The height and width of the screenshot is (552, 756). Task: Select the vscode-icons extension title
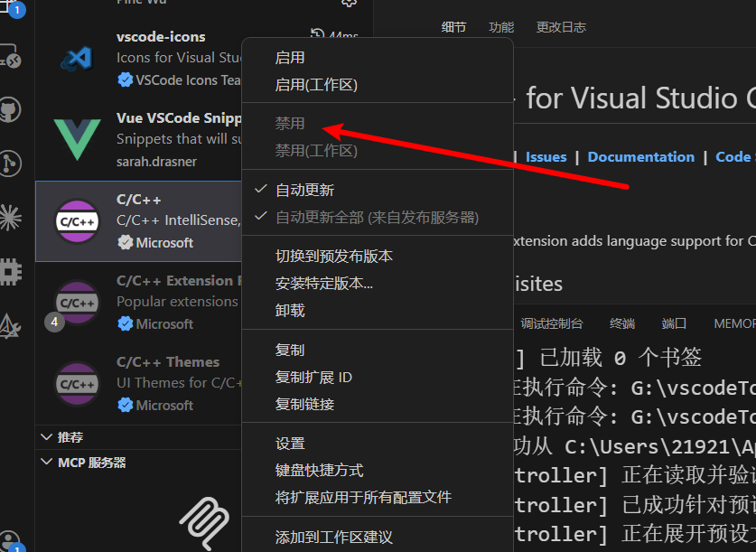(161, 37)
